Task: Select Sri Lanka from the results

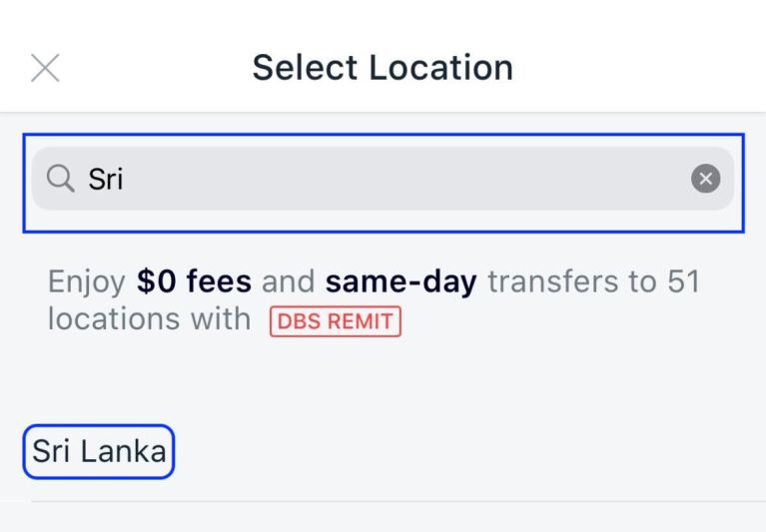Action: tap(99, 451)
